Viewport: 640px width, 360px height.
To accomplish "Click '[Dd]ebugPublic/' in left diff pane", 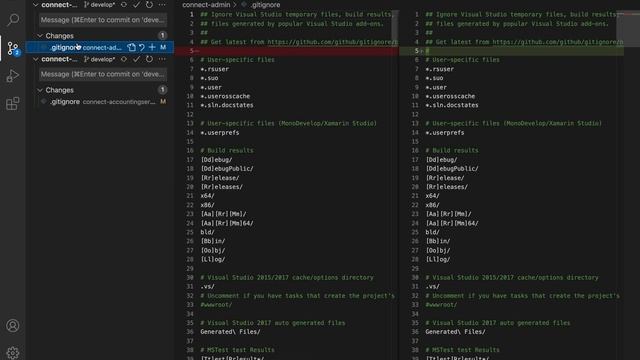I will tap(227, 169).
